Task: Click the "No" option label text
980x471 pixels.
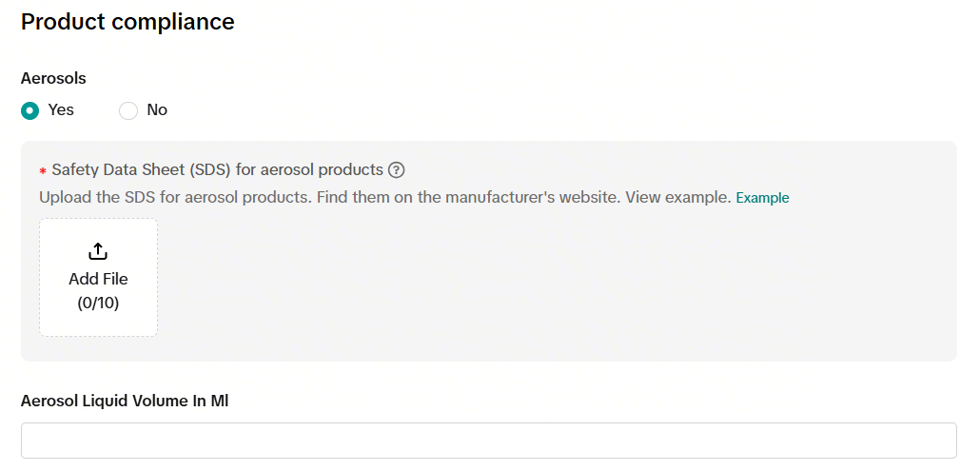Action: coord(157,110)
